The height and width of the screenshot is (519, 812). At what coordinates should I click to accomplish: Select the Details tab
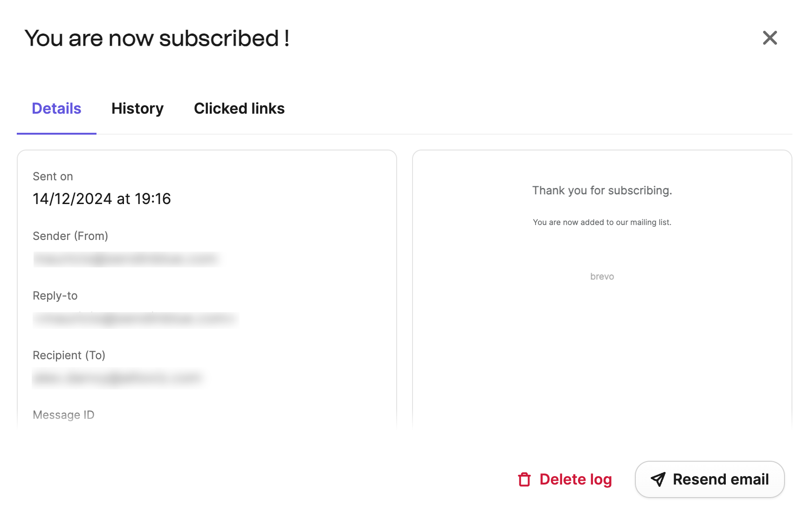click(x=56, y=109)
